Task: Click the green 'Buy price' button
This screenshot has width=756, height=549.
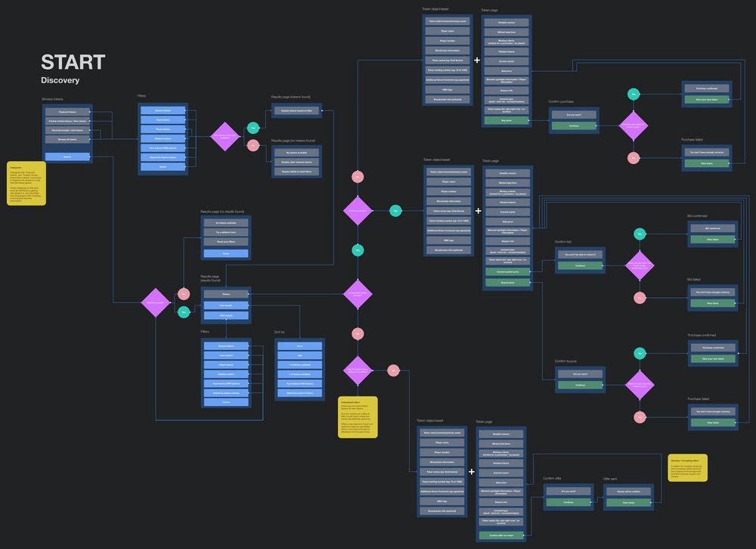Action: [507, 120]
